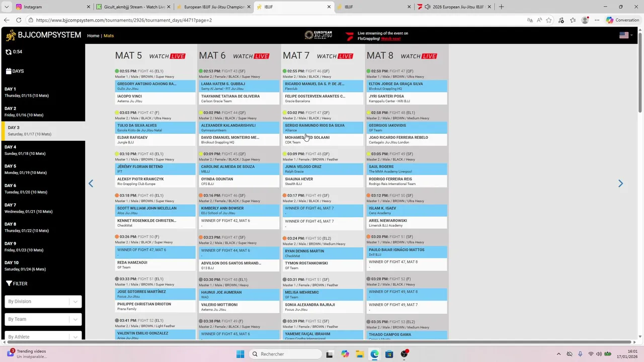Click the taskbar Rechercher search box
The height and width of the screenshot is (362, 644).
click(x=285, y=354)
